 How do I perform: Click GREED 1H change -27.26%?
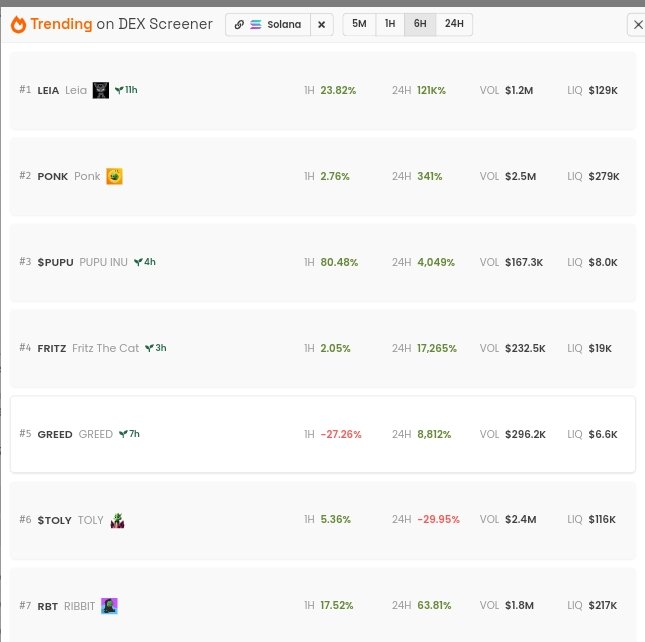[341, 434]
